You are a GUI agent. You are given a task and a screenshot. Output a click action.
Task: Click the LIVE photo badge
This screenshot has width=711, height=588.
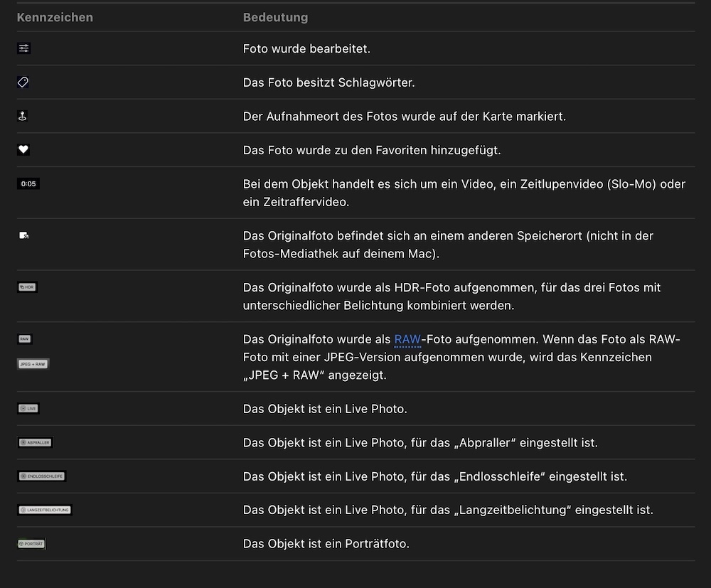28,408
